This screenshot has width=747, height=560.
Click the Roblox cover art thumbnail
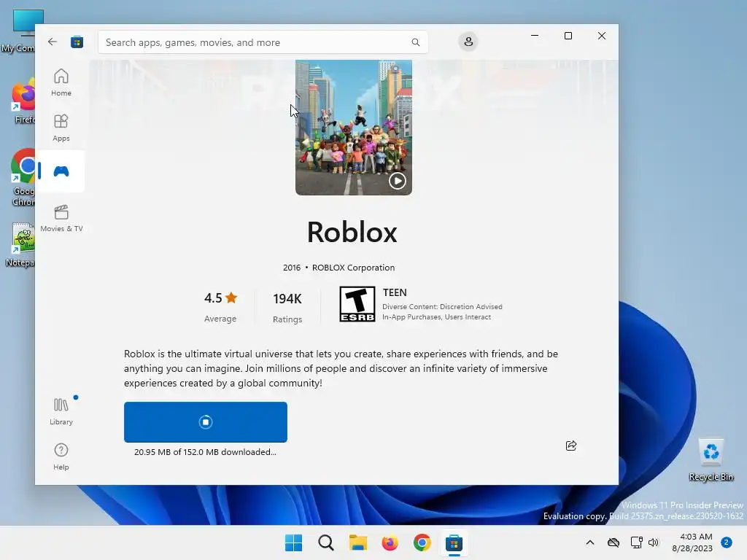point(354,127)
